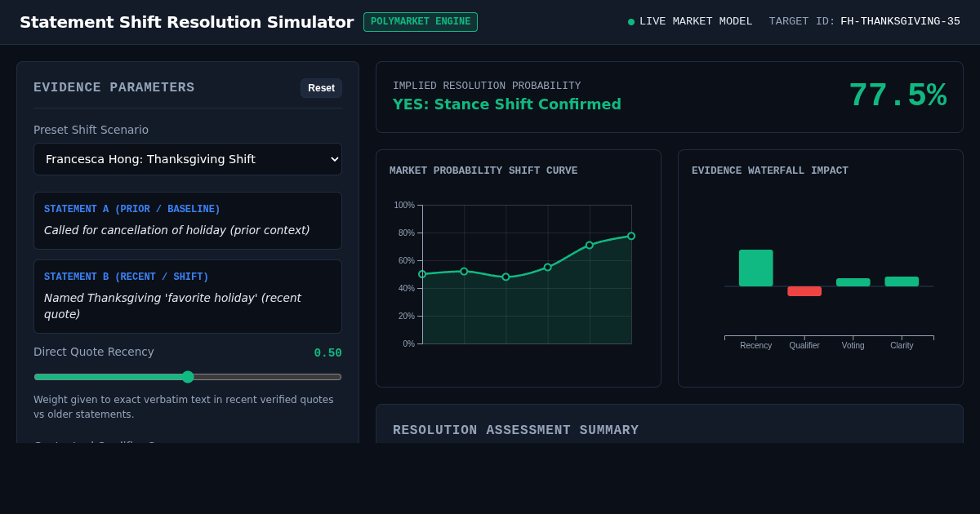Image resolution: width=980 pixels, height=514 pixels.
Task: Click the POLYMARKET ENGINE badge
Action: click(421, 22)
